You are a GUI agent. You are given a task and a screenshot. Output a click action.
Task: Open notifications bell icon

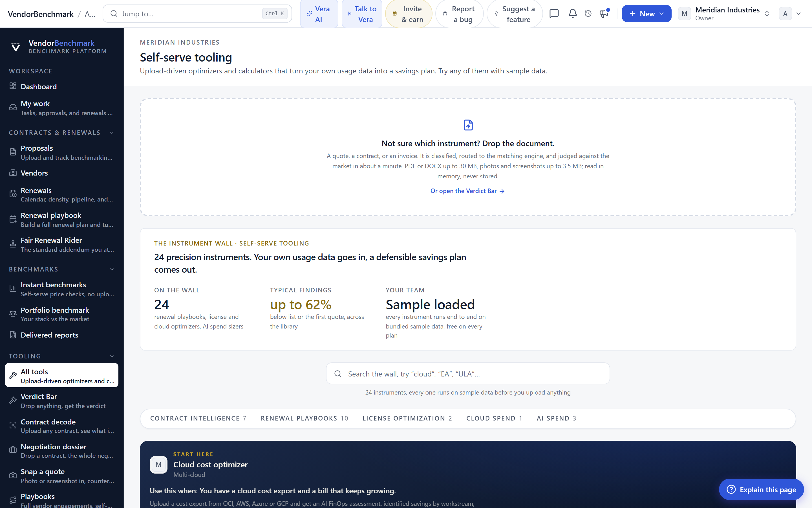[x=572, y=14]
